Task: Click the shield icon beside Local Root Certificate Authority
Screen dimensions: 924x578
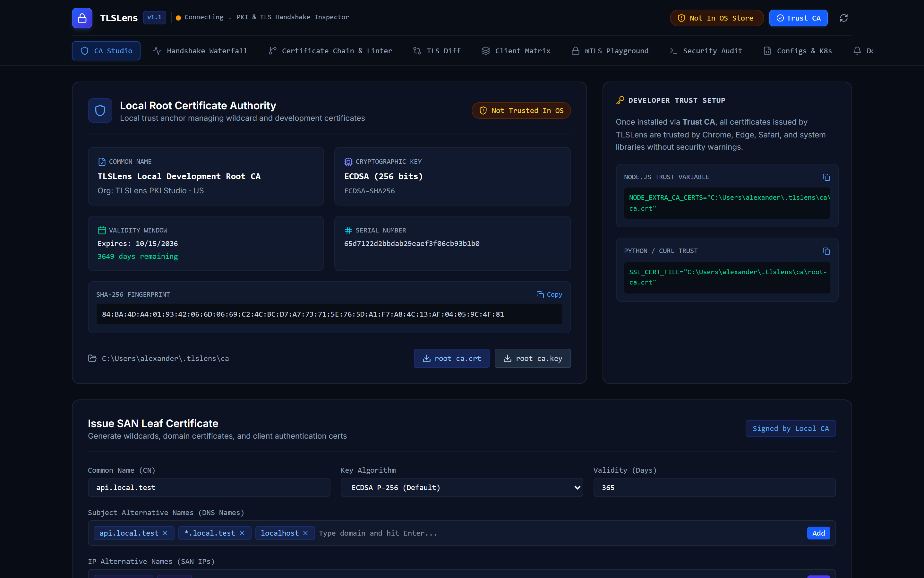Action: tap(100, 110)
